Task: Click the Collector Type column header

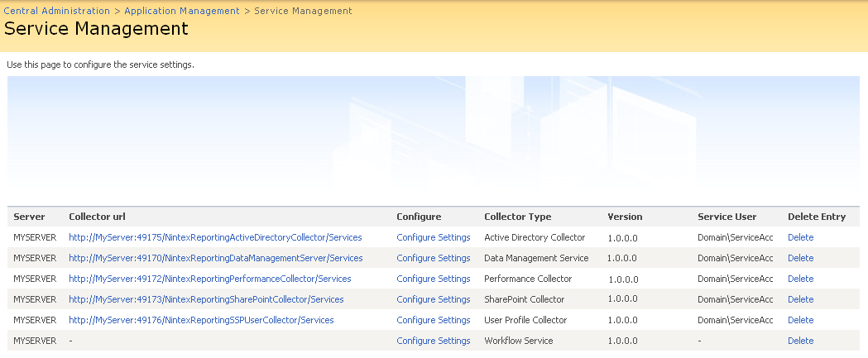Action: (517, 217)
